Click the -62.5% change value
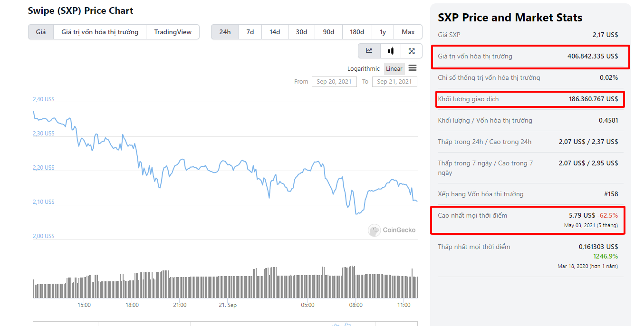Viewport: 644px width, 326px height. (608, 215)
